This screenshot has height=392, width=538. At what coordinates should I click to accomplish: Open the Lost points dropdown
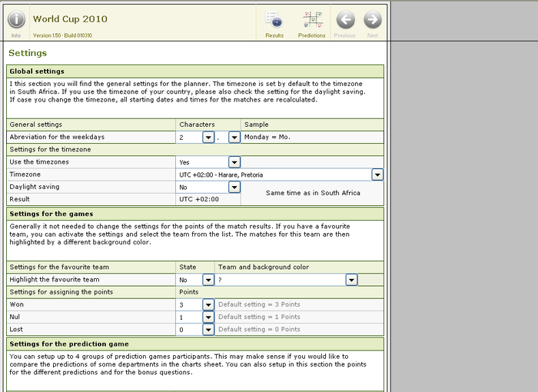[x=208, y=330]
